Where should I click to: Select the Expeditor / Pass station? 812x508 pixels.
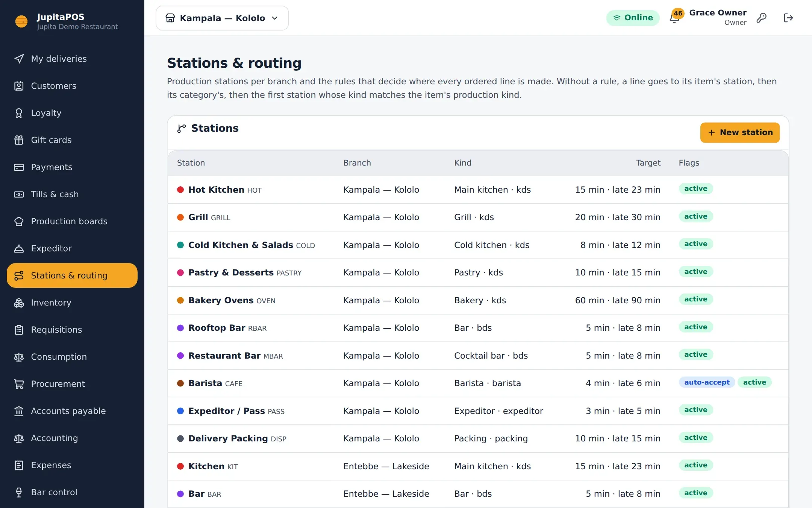pyautogui.click(x=478, y=411)
